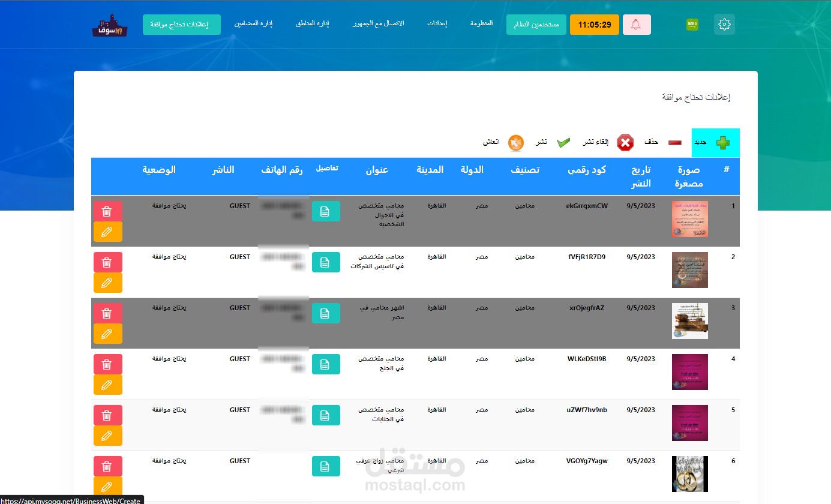Open thumbnail image of ad VGOYg7Yagw

(x=690, y=474)
